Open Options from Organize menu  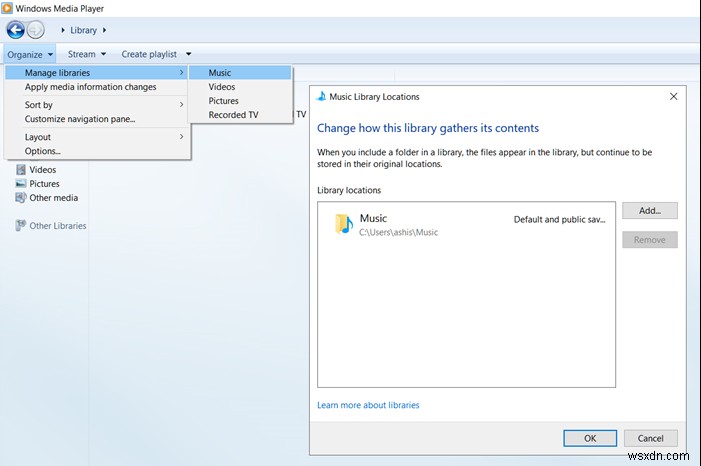click(96, 151)
